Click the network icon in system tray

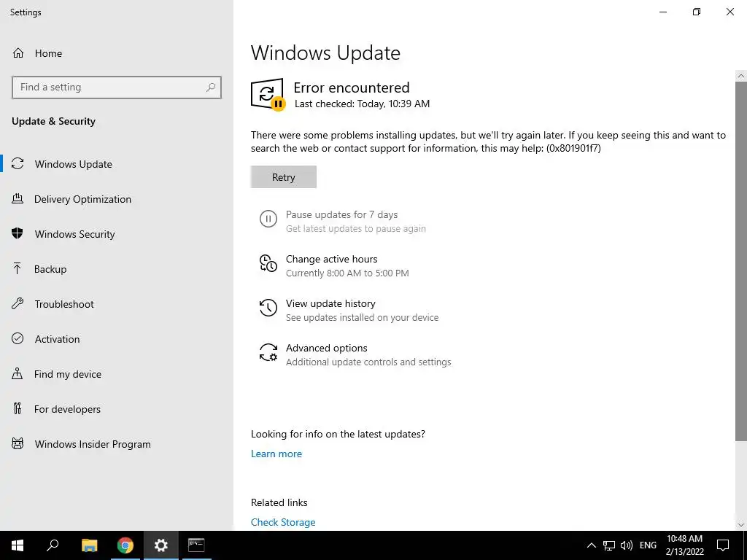(x=609, y=545)
